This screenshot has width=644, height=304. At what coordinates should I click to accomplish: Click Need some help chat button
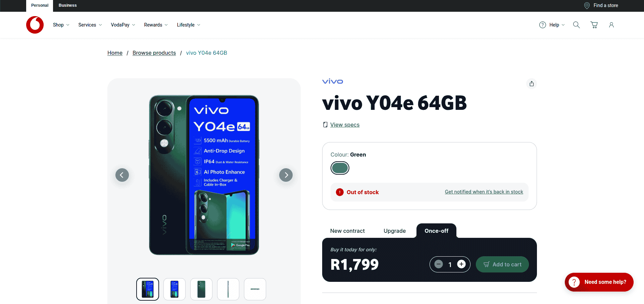[x=599, y=282]
